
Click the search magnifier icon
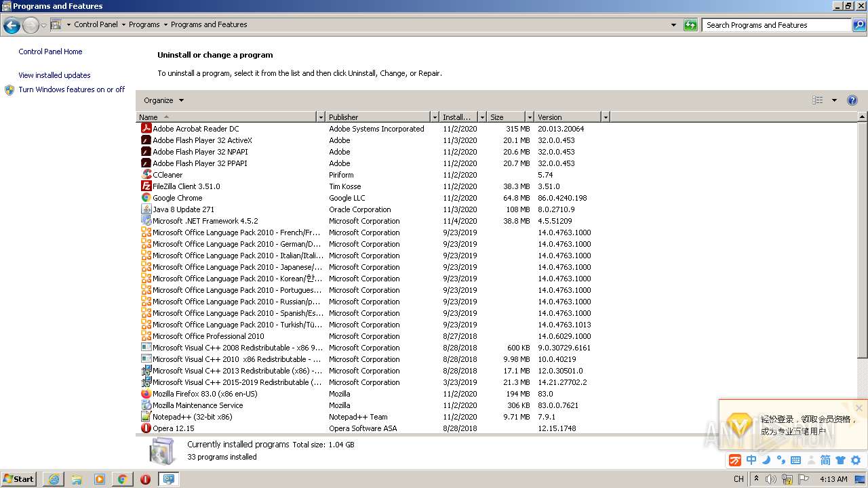(859, 25)
